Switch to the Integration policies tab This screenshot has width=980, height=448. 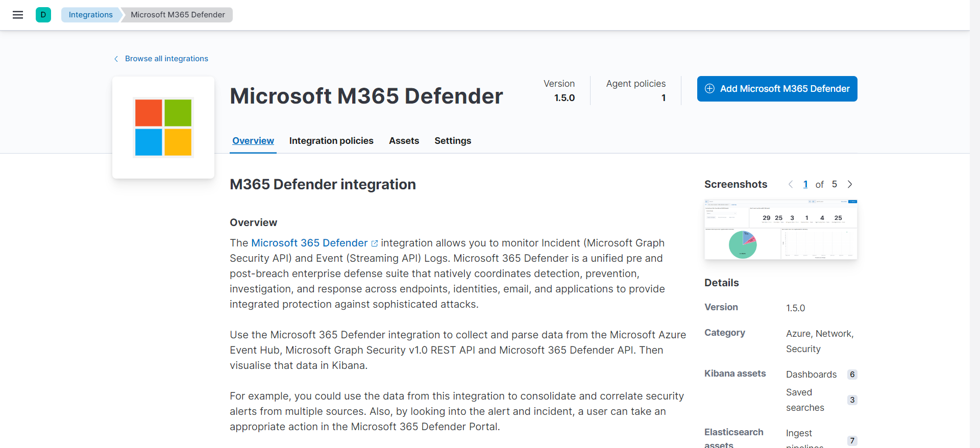coord(331,141)
